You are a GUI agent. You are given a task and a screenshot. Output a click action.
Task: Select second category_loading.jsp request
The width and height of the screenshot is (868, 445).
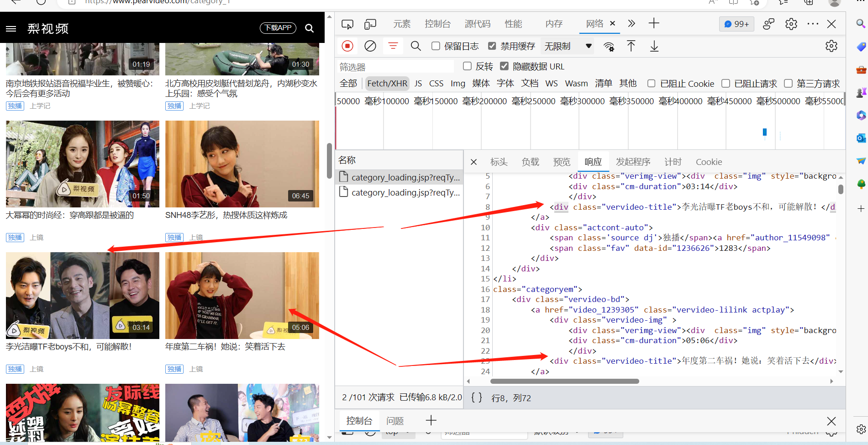point(400,192)
